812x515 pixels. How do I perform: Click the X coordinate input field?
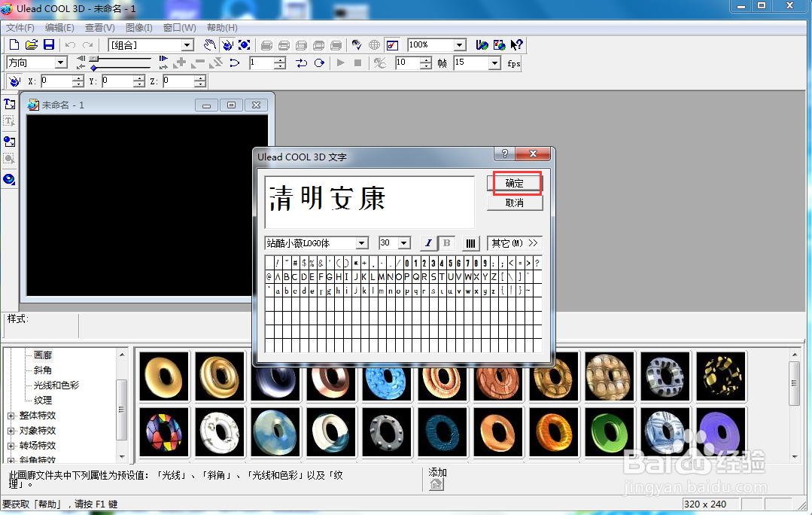point(56,81)
